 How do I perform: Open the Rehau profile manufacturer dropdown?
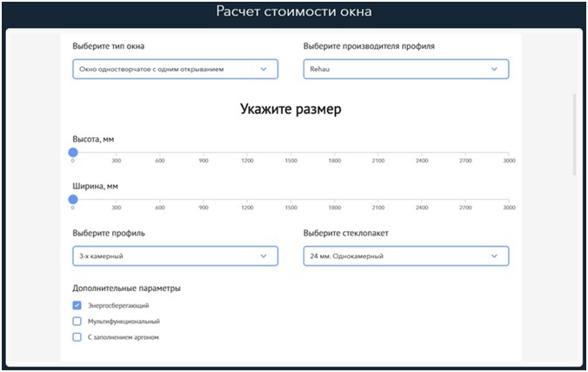(405, 69)
